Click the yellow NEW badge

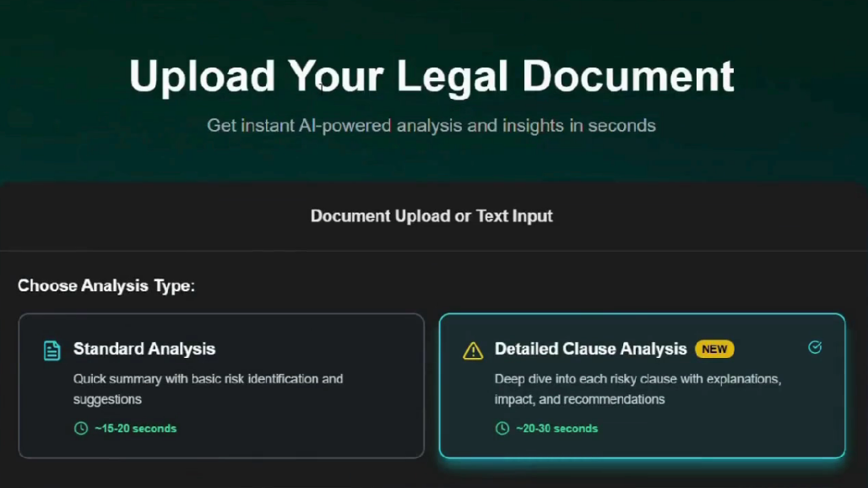(714, 350)
